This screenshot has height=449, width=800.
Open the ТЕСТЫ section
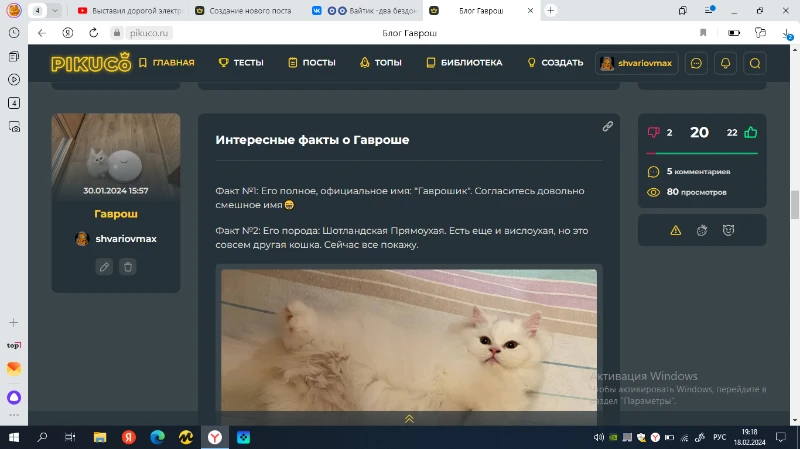pyautogui.click(x=241, y=63)
